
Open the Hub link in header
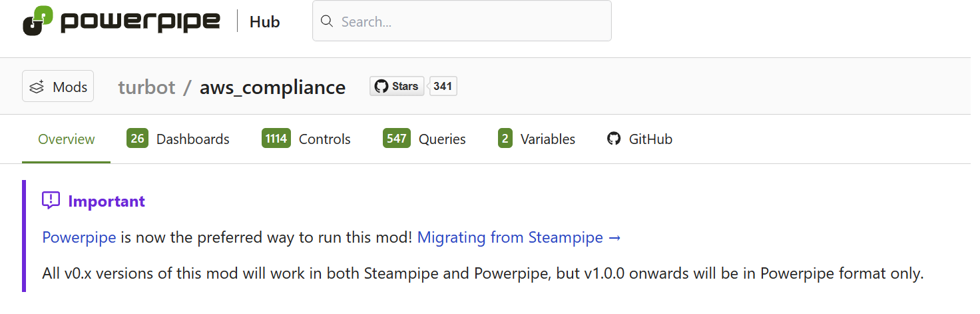264,22
